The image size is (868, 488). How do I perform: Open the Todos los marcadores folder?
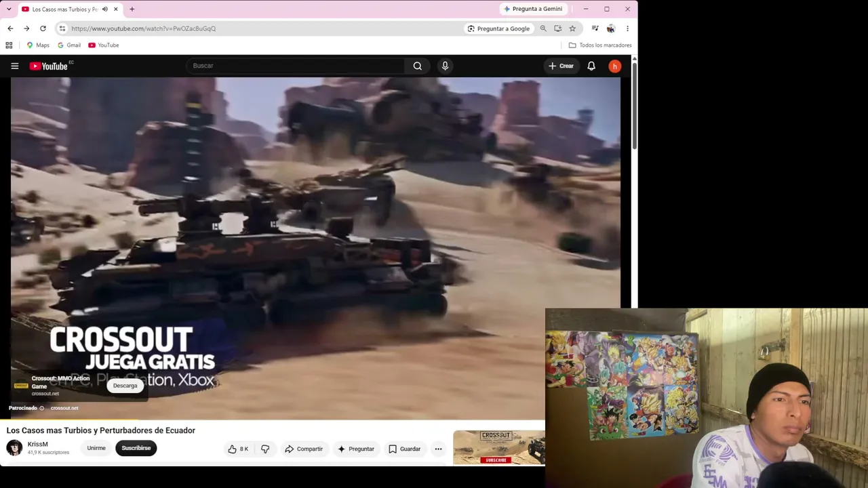coord(600,45)
